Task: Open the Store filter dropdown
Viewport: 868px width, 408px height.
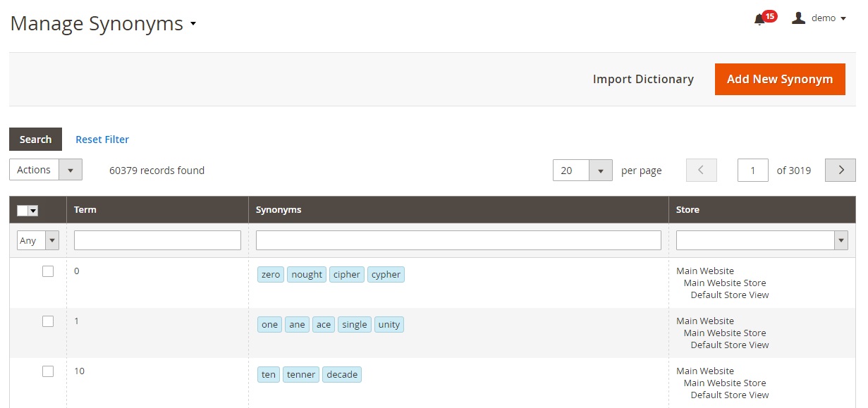Action: pos(762,240)
